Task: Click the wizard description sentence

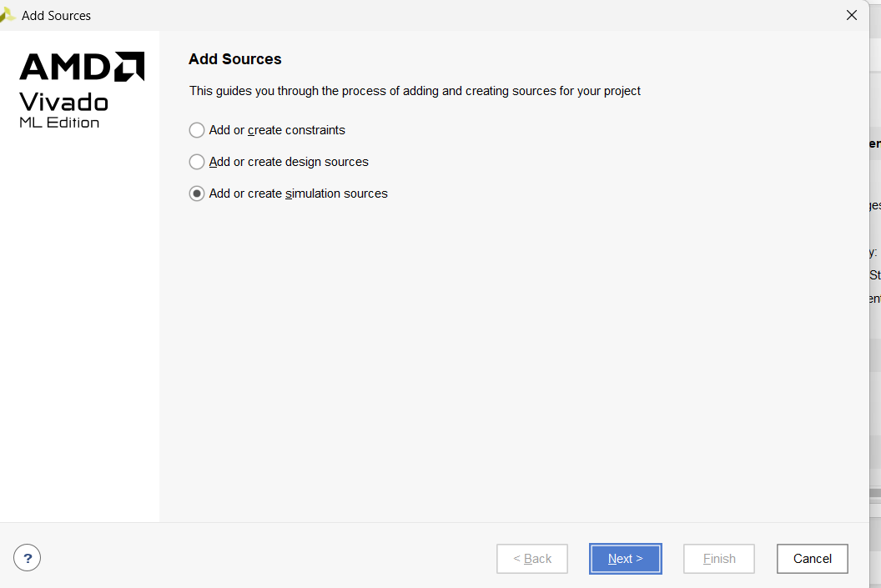Action: [415, 91]
